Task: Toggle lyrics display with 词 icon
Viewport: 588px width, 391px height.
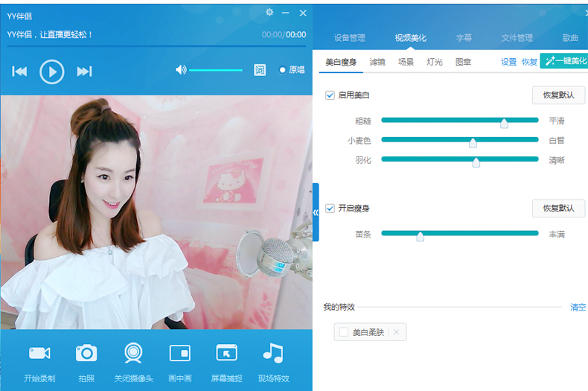Action: (x=260, y=70)
